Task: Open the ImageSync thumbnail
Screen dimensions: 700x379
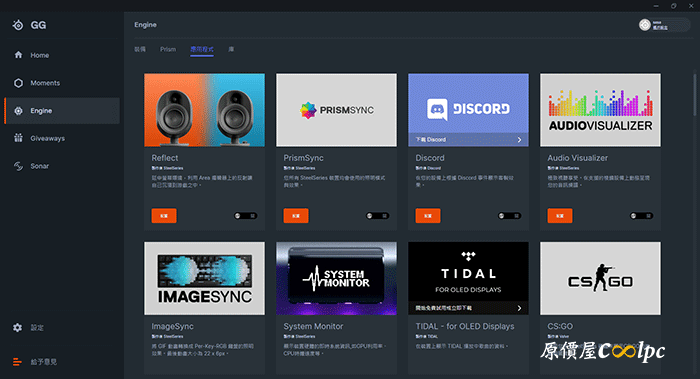Action: (204, 278)
